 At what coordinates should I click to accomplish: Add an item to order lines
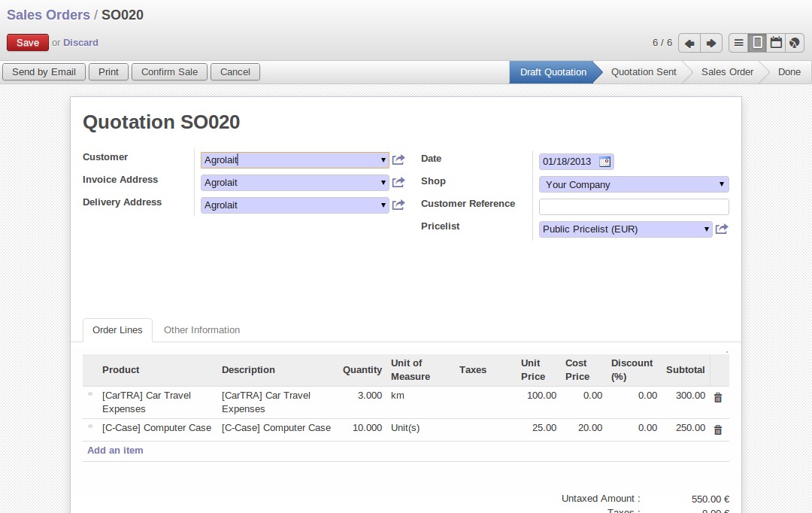pos(115,451)
